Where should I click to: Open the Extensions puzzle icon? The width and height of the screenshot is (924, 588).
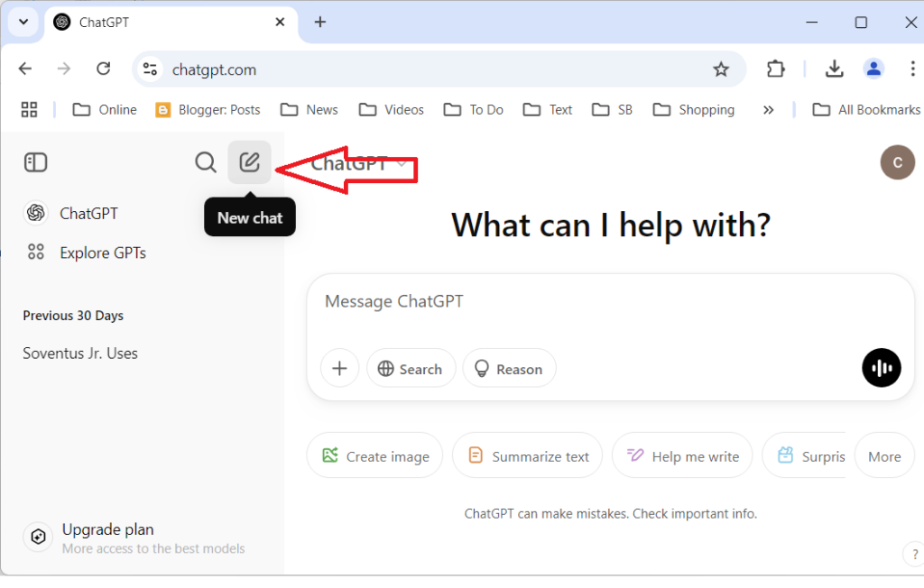tap(775, 69)
